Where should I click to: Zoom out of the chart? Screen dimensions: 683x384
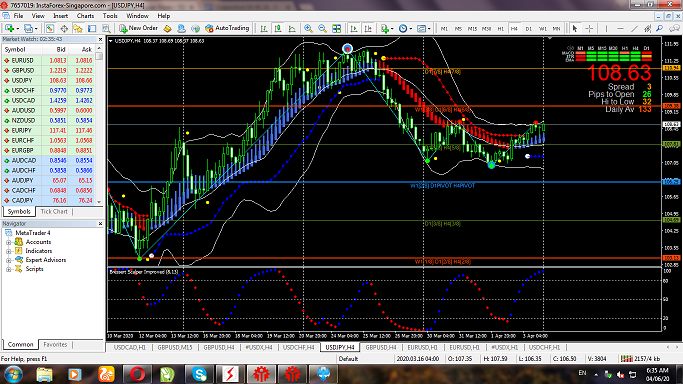point(322,28)
